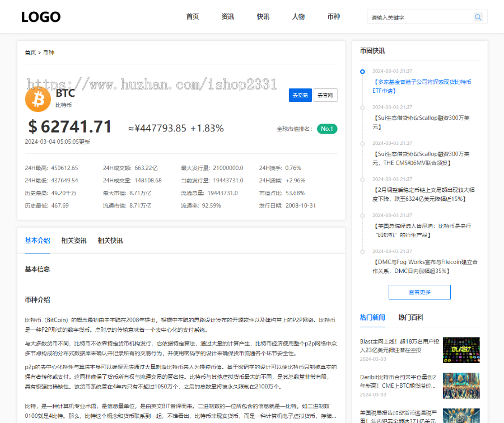Click the orange Bitcoin coin icon
The height and width of the screenshot is (423, 504).
coord(38,99)
